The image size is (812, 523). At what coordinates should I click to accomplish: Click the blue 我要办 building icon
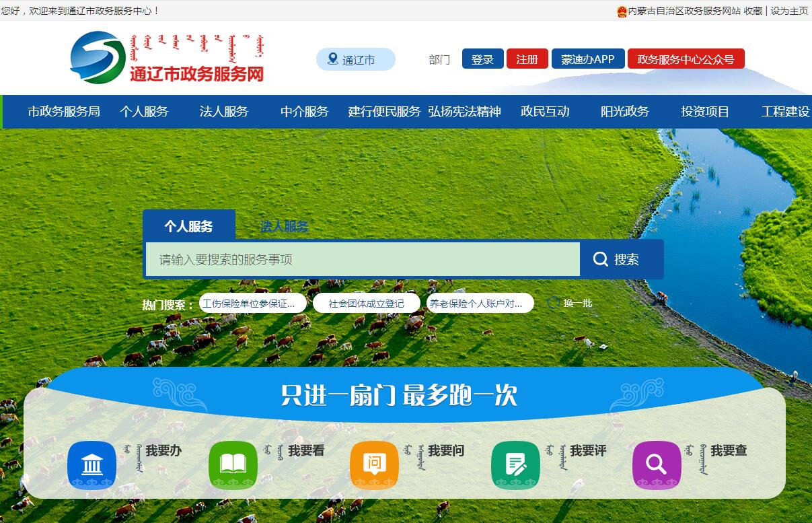pyautogui.click(x=92, y=464)
